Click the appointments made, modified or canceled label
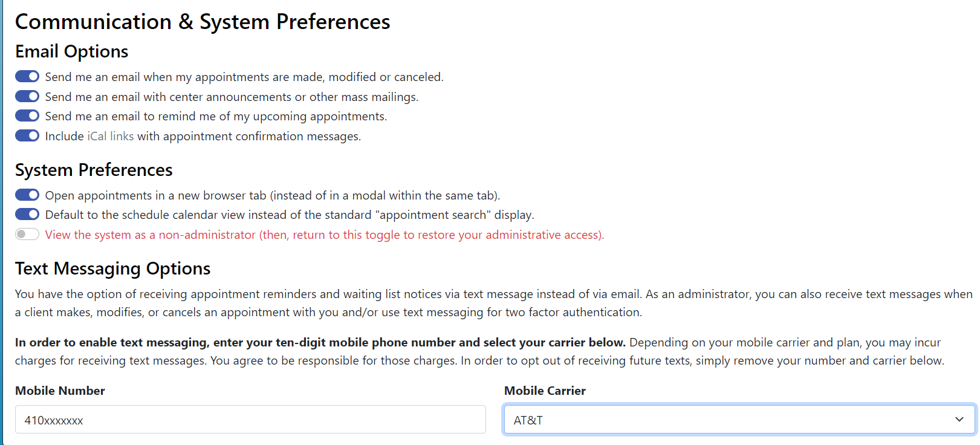This screenshot has width=980, height=445. (244, 77)
